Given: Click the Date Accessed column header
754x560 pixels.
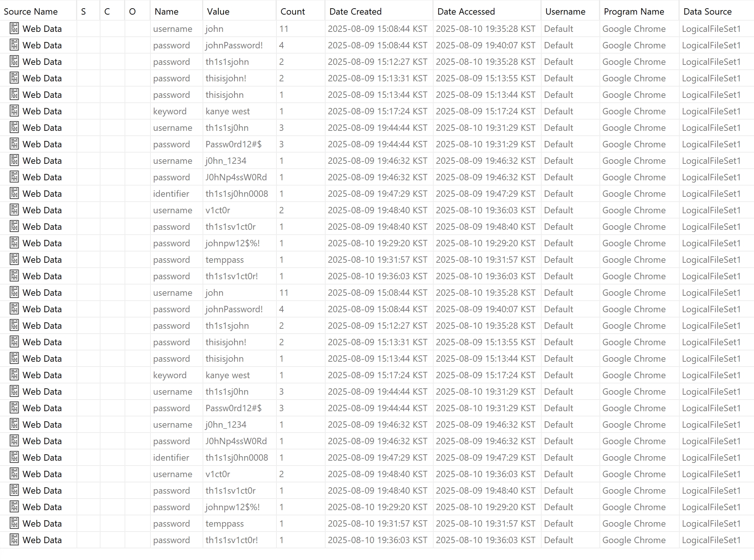Looking at the screenshot, I should 466,12.
